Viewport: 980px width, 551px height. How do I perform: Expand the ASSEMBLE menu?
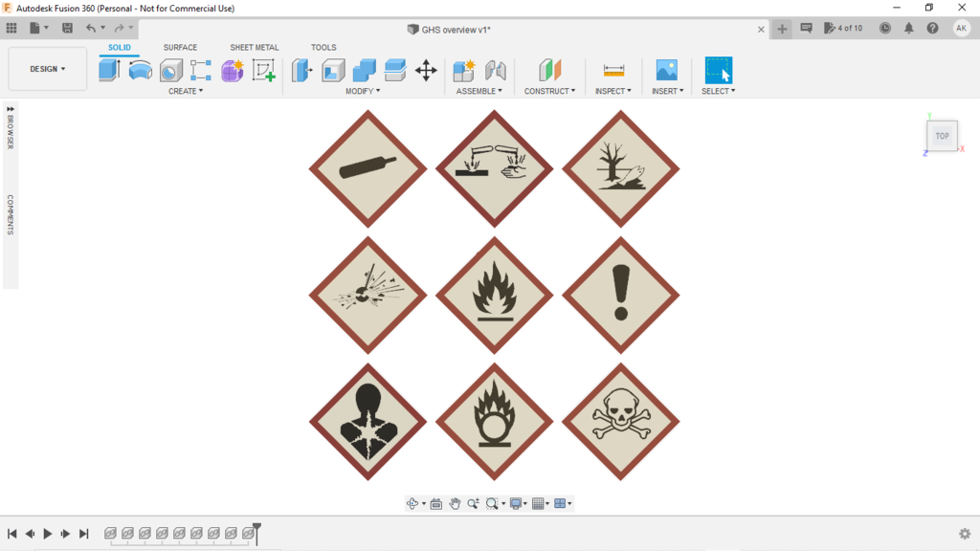479,91
